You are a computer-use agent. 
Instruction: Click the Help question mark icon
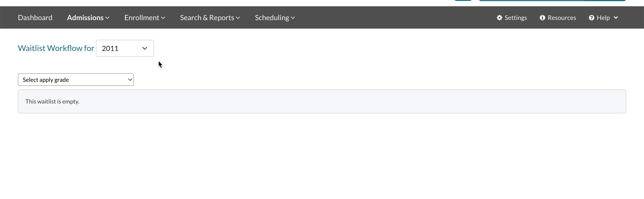click(x=591, y=18)
